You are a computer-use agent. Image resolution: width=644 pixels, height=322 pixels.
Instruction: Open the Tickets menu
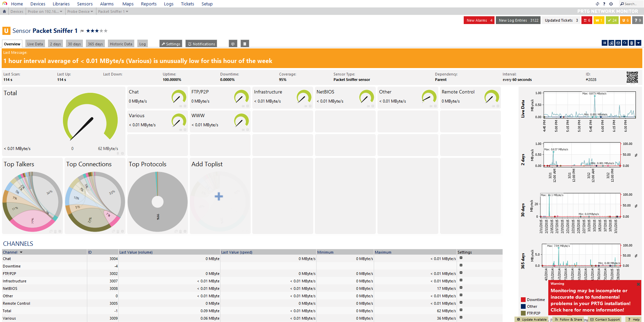point(187,4)
